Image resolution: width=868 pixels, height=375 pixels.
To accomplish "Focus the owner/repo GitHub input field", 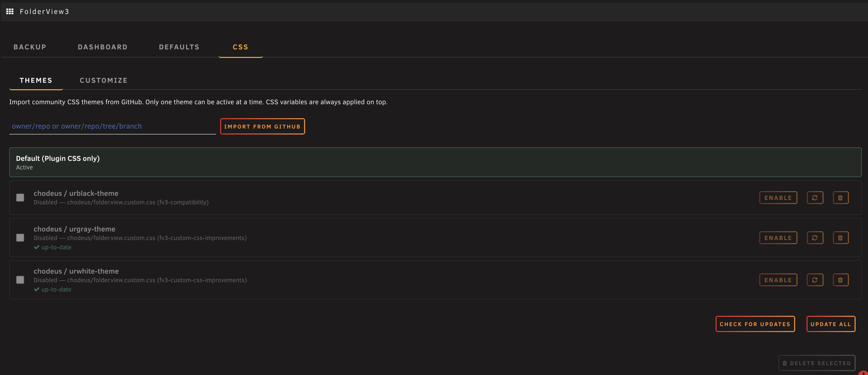I will 112,126.
